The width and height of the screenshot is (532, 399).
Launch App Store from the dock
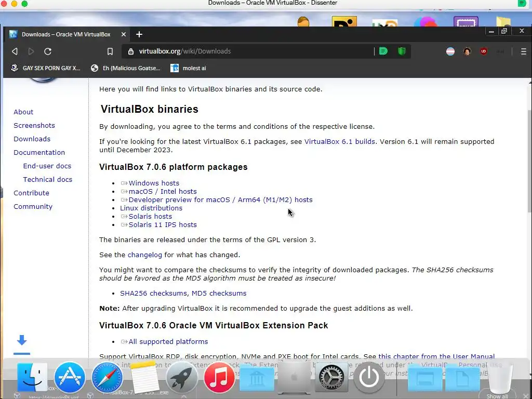coord(70,377)
